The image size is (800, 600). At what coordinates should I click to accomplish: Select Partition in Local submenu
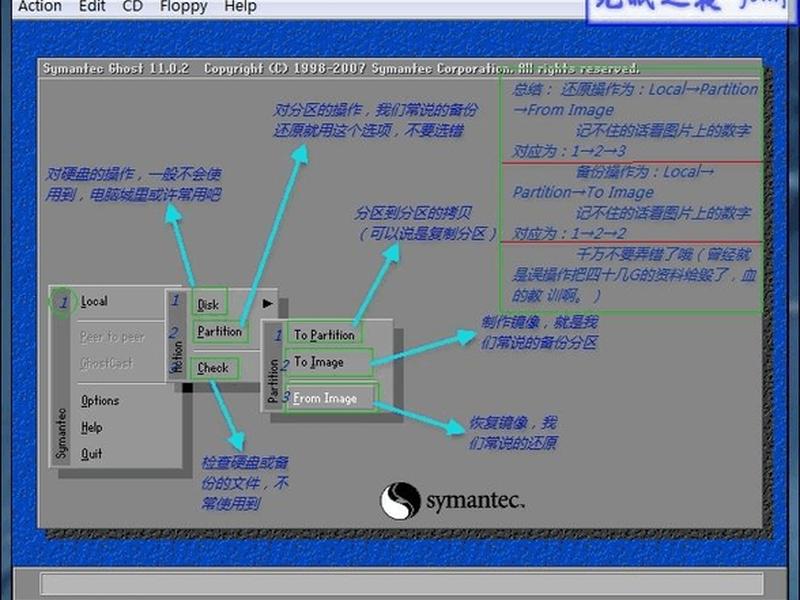click(x=220, y=332)
